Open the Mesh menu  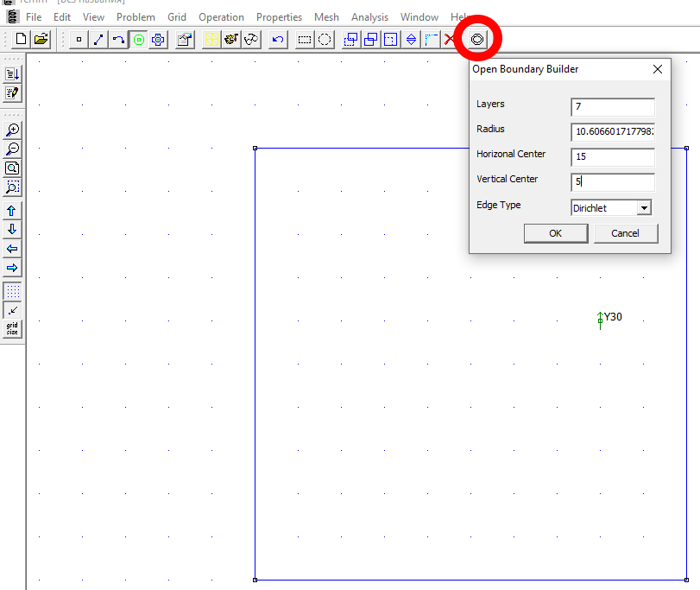click(326, 17)
